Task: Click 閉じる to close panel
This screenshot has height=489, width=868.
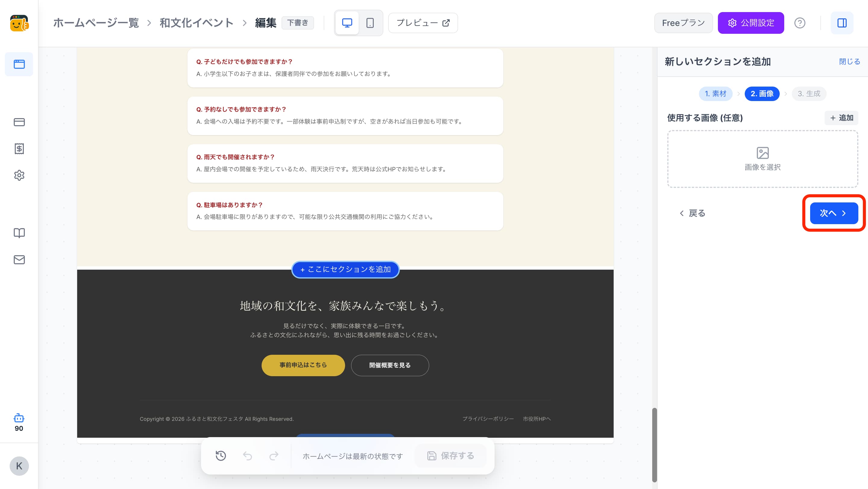Action: [x=849, y=61]
